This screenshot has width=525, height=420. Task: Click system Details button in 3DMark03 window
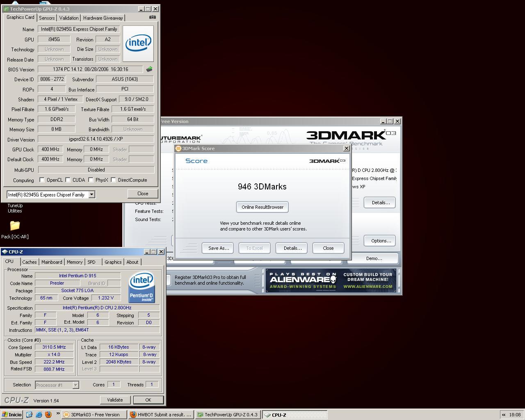click(380, 203)
